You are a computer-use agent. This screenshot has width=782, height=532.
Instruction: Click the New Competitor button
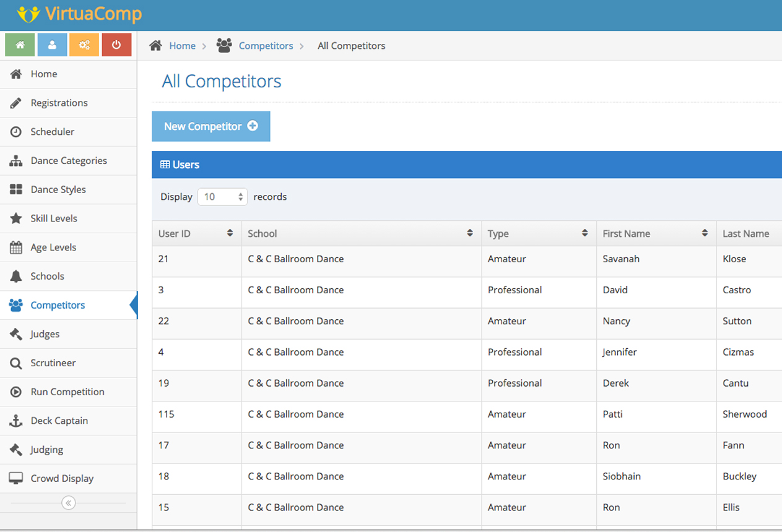(211, 126)
